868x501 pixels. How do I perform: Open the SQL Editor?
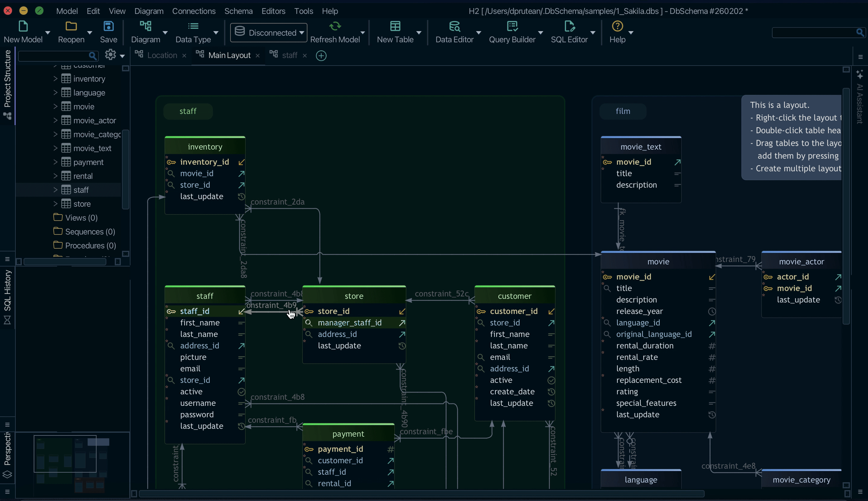tap(569, 31)
